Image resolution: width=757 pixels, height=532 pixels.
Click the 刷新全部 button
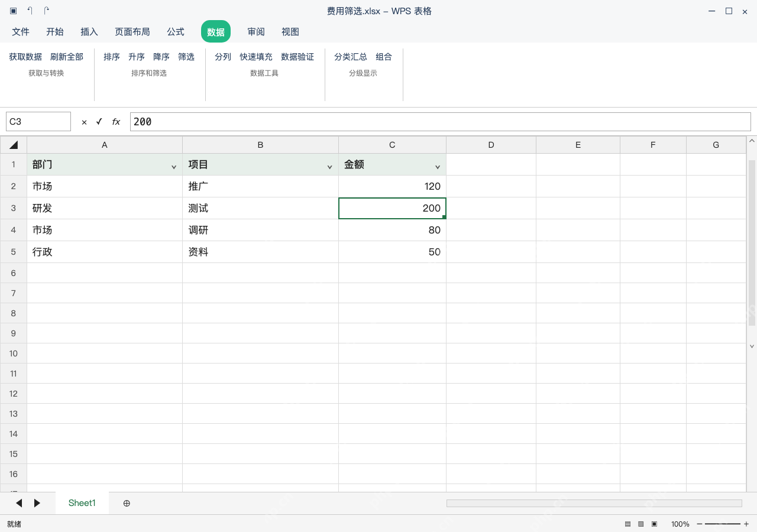pos(67,57)
